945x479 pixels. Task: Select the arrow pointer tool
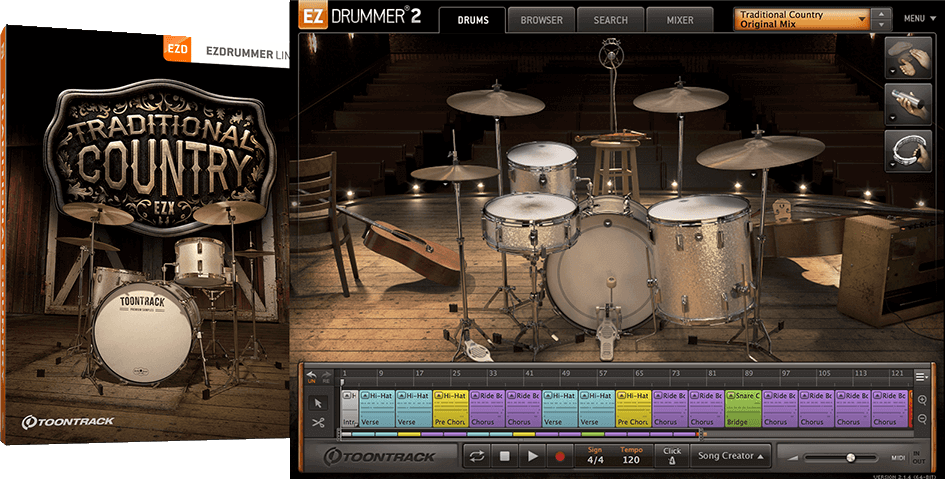click(x=319, y=402)
